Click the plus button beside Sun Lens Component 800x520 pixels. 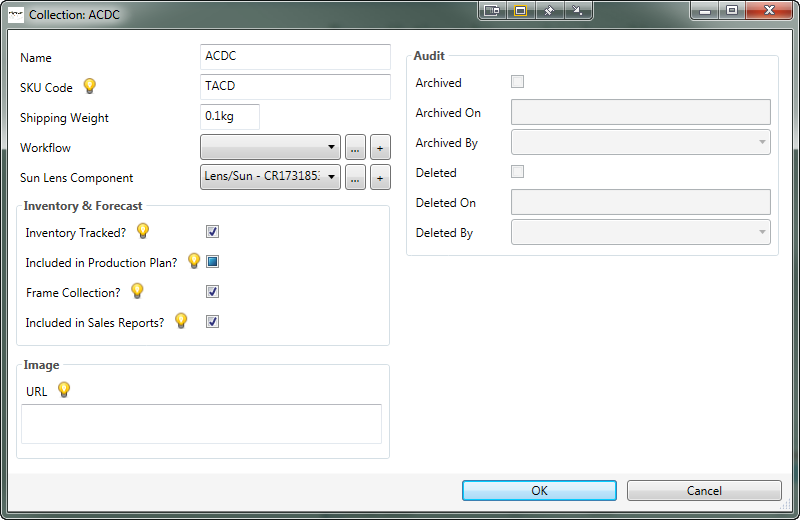point(379,178)
